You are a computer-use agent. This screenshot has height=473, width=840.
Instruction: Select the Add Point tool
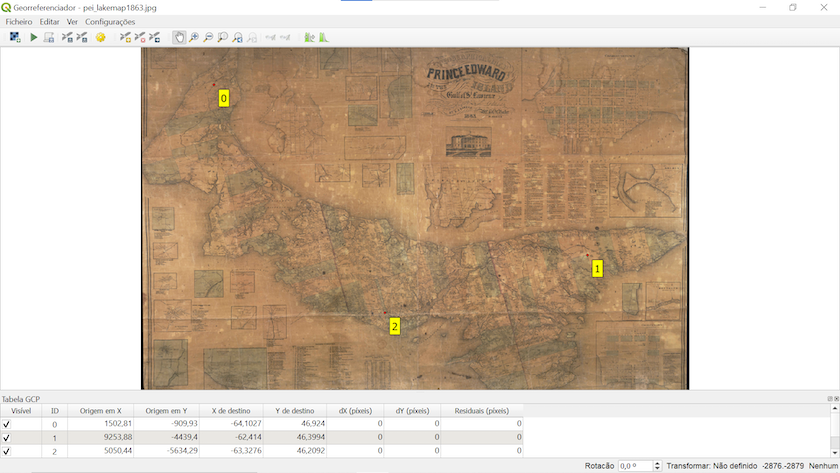(x=125, y=37)
